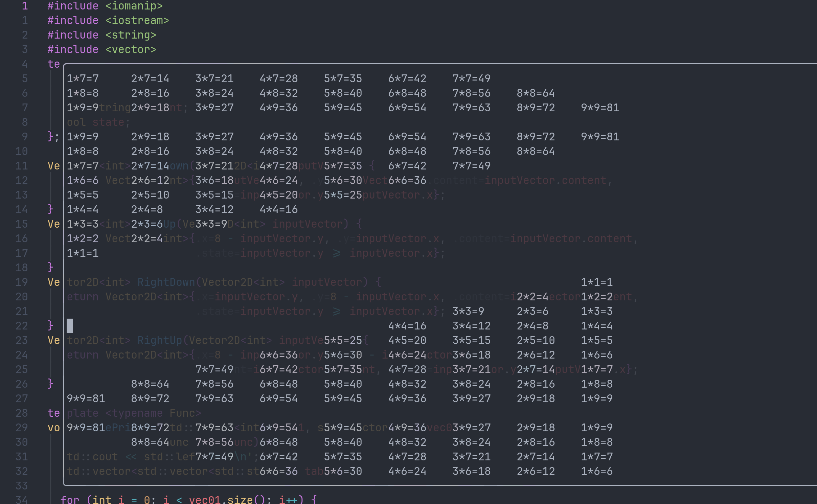817x504 pixels.
Task: Click the 1*1=1 entry on line 19
Action: tap(597, 282)
